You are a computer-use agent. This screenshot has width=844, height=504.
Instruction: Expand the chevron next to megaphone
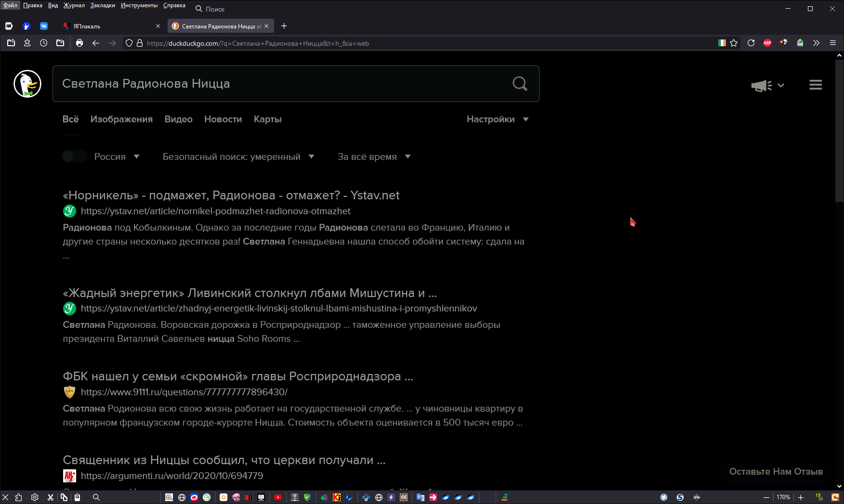[781, 85]
